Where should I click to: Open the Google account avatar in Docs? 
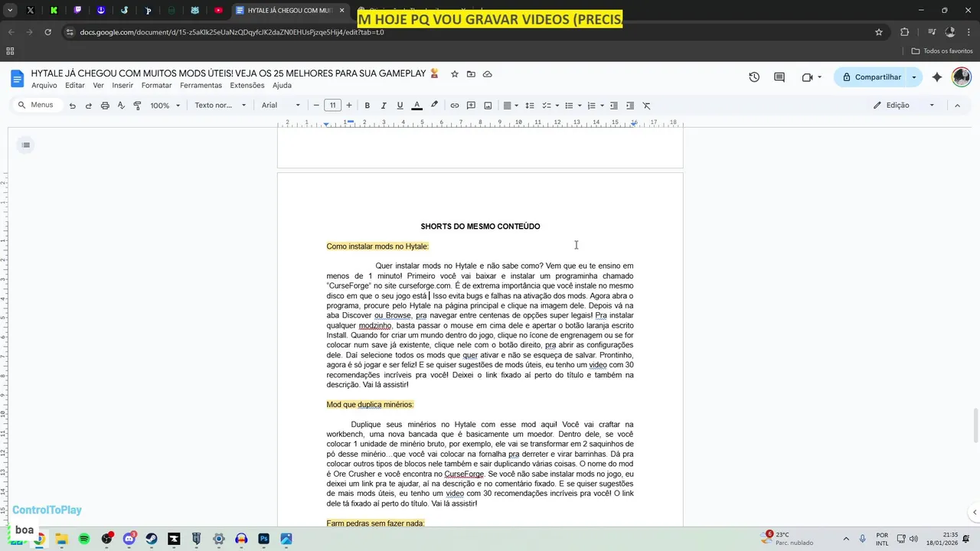pyautogui.click(x=962, y=77)
